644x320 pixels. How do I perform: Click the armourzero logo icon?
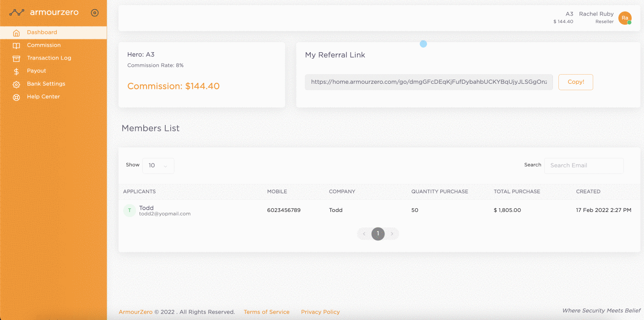pos(17,13)
